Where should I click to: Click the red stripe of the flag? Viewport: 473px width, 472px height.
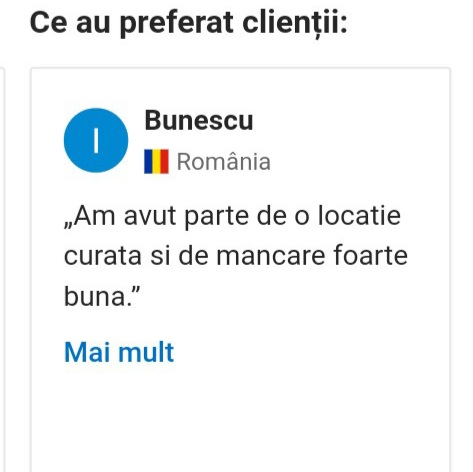coord(165,162)
